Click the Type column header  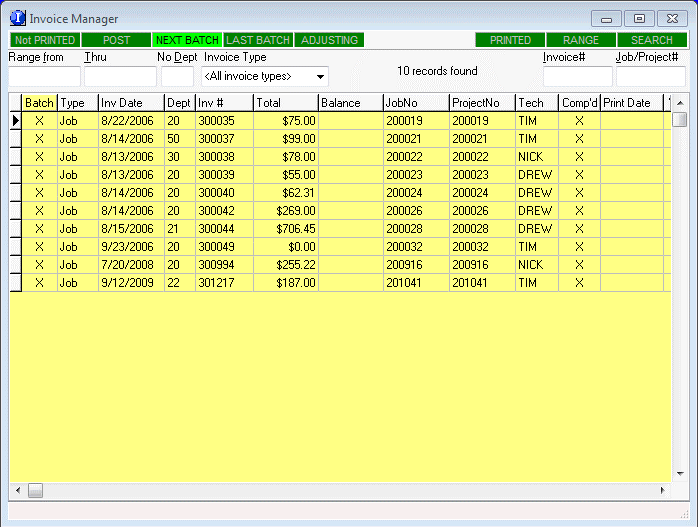tap(77, 103)
